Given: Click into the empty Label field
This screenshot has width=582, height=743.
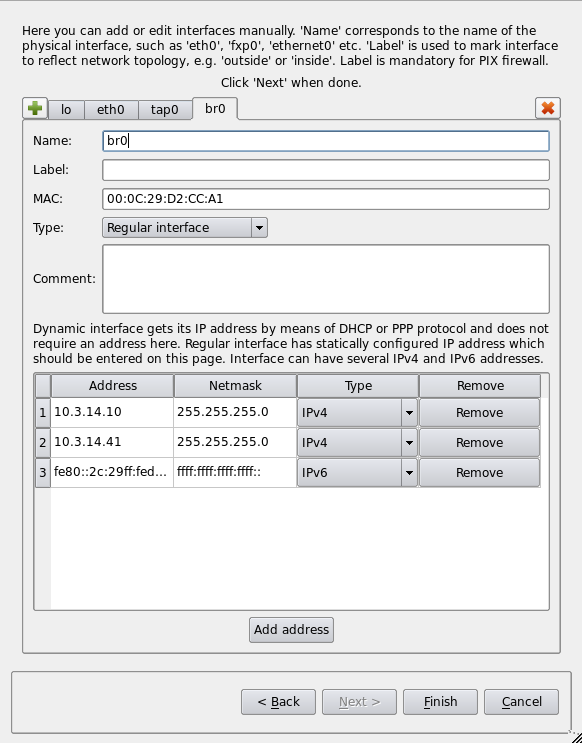Looking at the screenshot, I should [326, 170].
